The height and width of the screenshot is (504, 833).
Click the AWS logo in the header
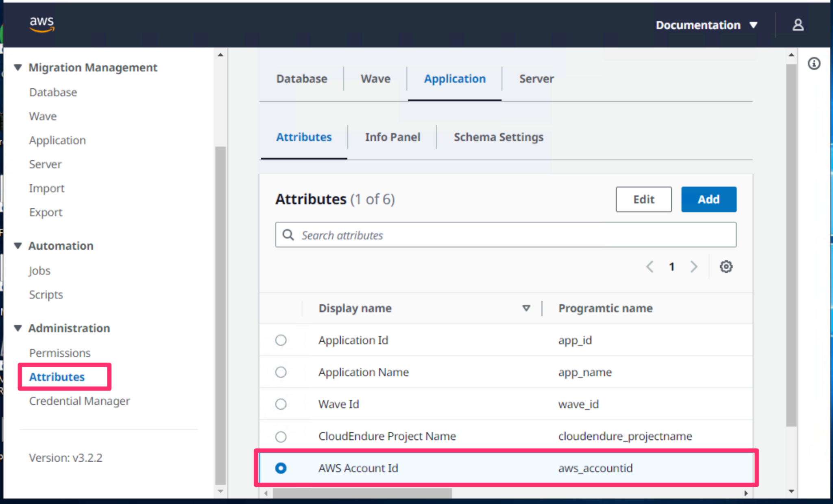click(x=41, y=24)
